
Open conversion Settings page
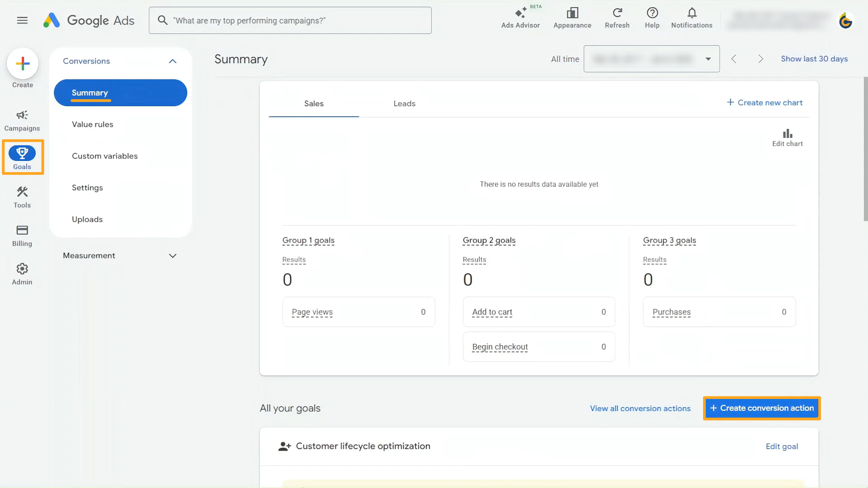click(x=87, y=188)
